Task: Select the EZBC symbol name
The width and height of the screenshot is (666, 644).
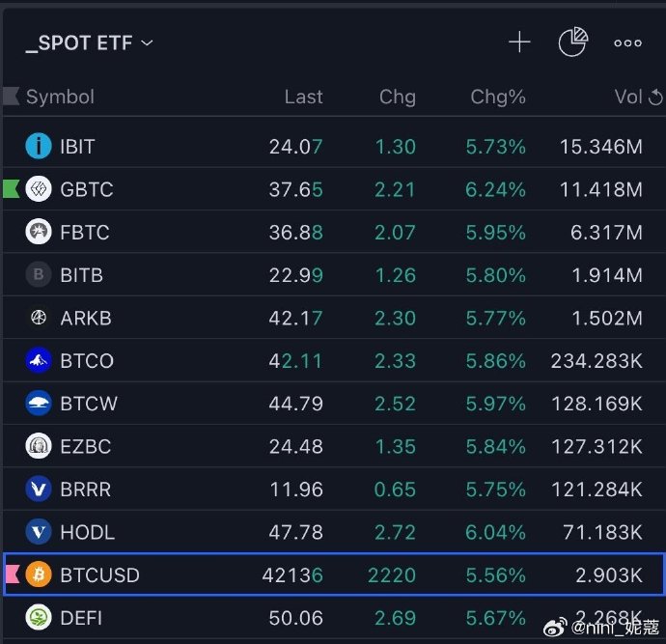Action: tap(86, 446)
